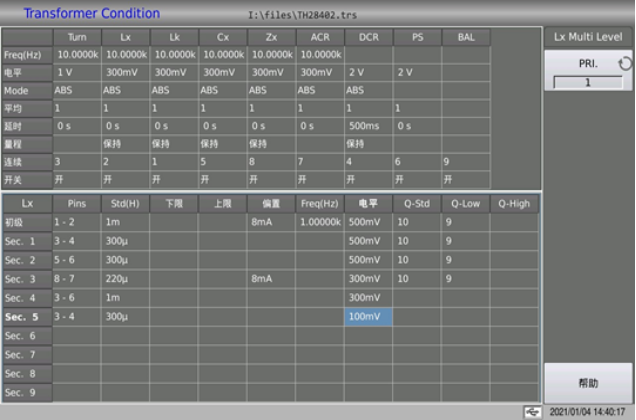
Task: Toggle the 开关 switch cell for Turn
Action: click(76, 179)
